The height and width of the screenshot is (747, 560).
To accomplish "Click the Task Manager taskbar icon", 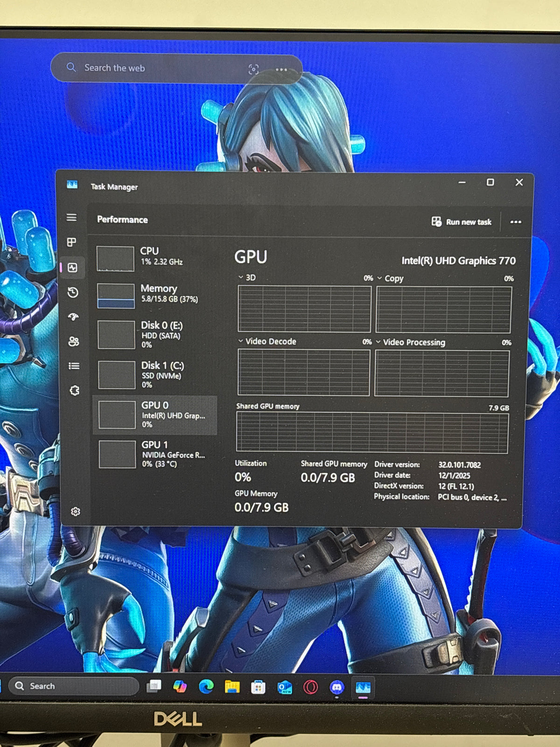I will (363, 688).
